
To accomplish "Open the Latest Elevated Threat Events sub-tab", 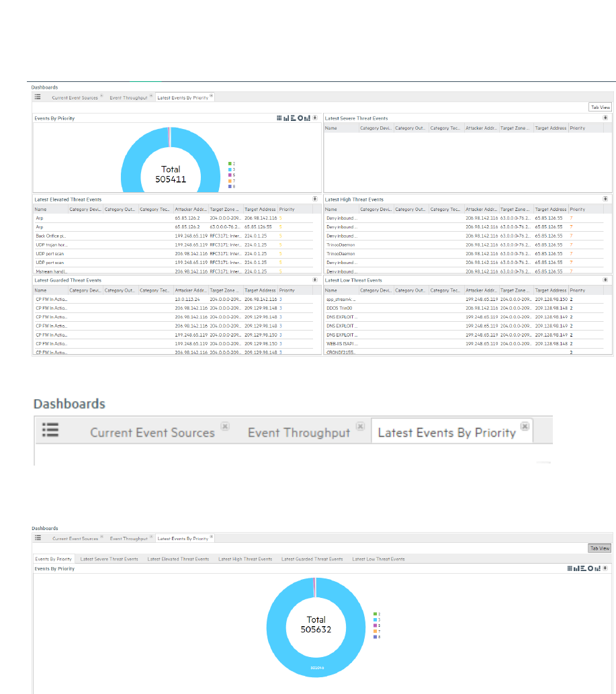I will tap(178, 559).
